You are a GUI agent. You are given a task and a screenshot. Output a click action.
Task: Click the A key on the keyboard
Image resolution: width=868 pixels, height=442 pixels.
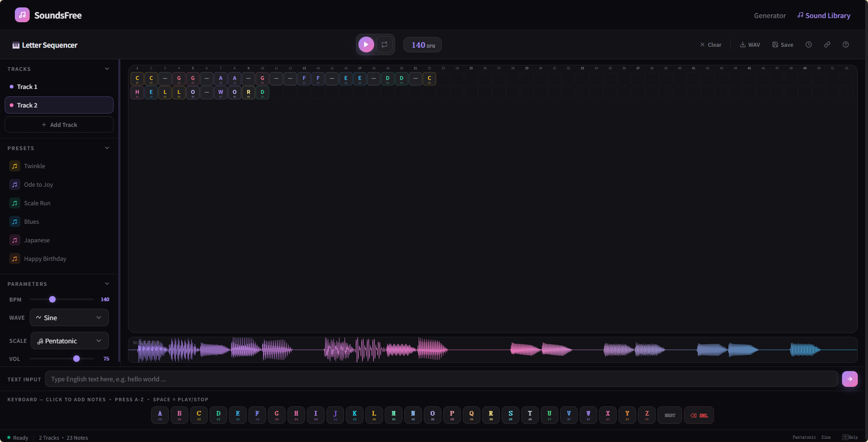tap(160, 415)
